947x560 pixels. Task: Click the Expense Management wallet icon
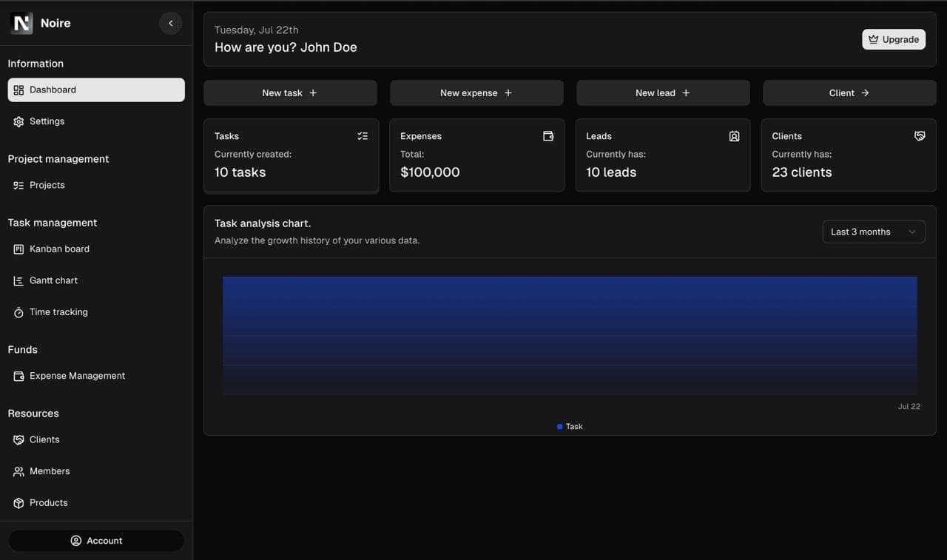[x=18, y=376]
